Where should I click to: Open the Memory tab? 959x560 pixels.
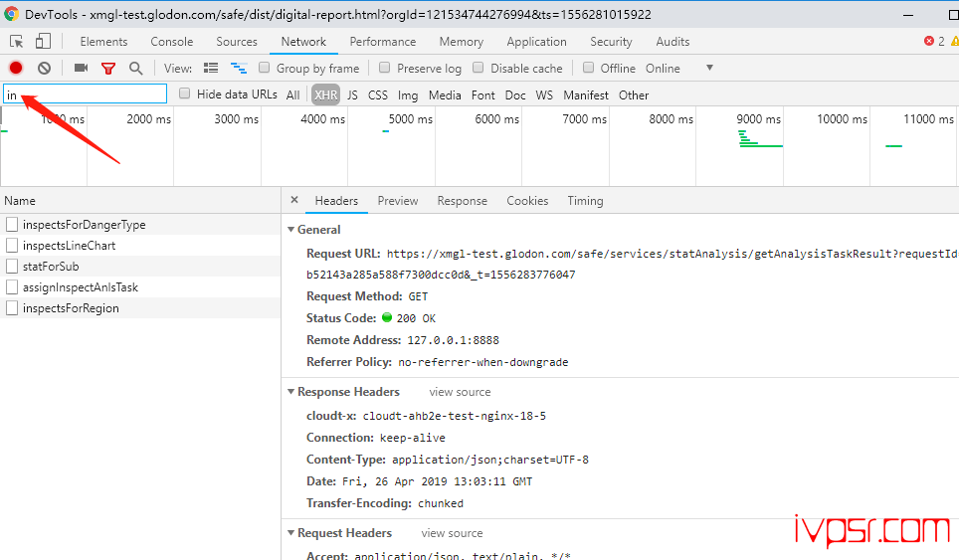click(462, 42)
